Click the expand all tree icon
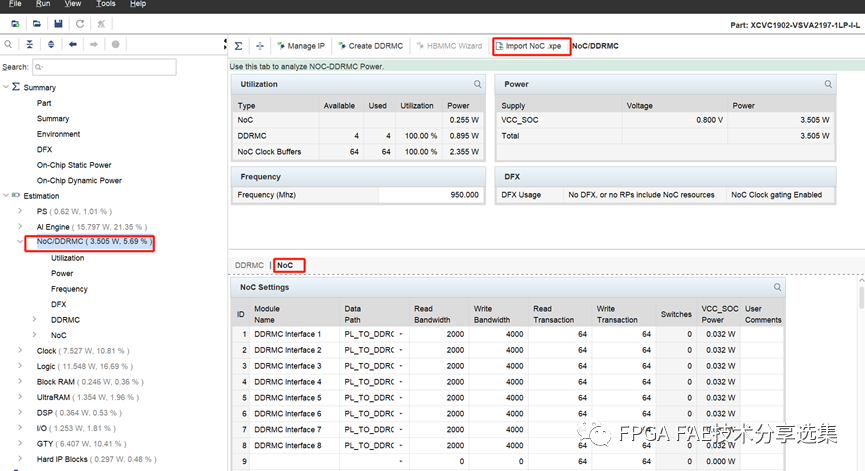The height and width of the screenshot is (471, 865). click(51, 45)
